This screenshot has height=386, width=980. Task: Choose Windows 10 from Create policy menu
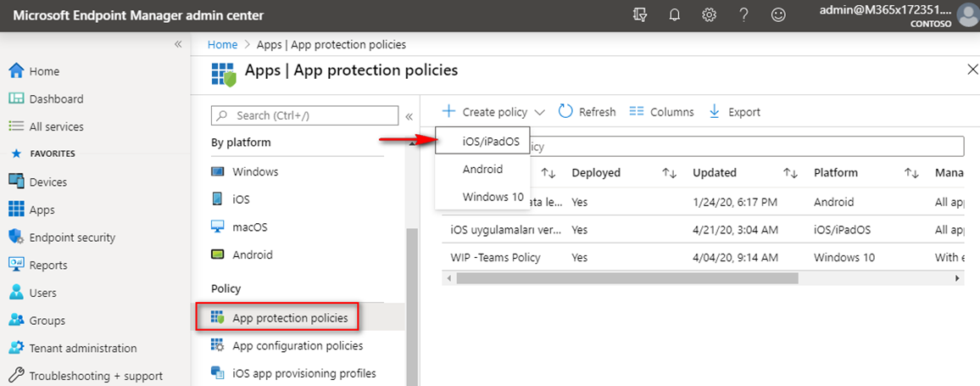pos(482,197)
